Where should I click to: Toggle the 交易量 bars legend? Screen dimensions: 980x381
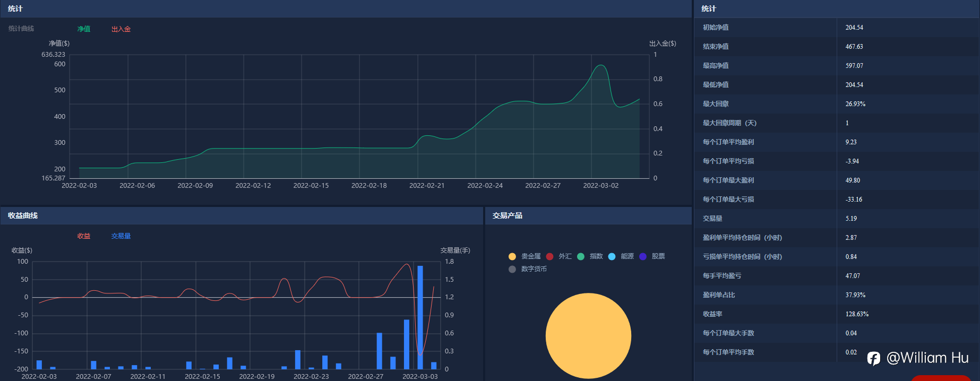click(x=121, y=236)
